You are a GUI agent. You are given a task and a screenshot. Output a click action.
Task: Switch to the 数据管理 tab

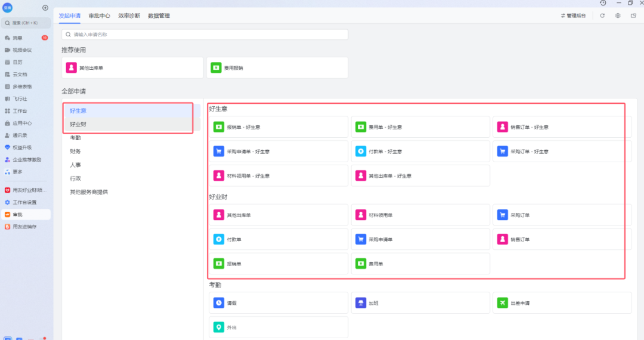coord(159,16)
